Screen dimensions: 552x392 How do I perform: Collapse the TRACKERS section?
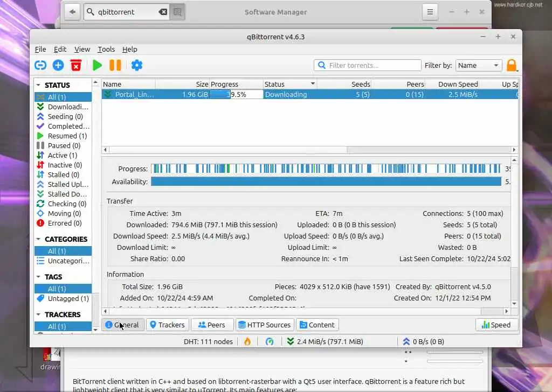pos(38,314)
